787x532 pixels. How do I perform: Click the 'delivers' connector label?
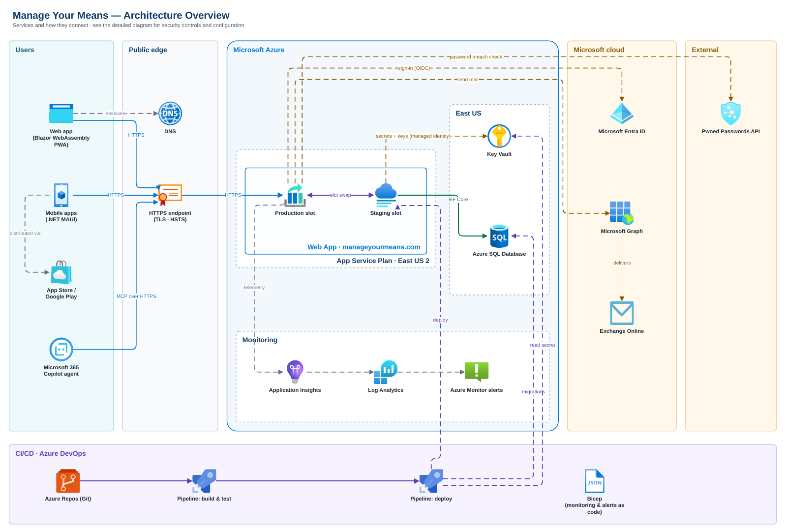pos(622,263)
